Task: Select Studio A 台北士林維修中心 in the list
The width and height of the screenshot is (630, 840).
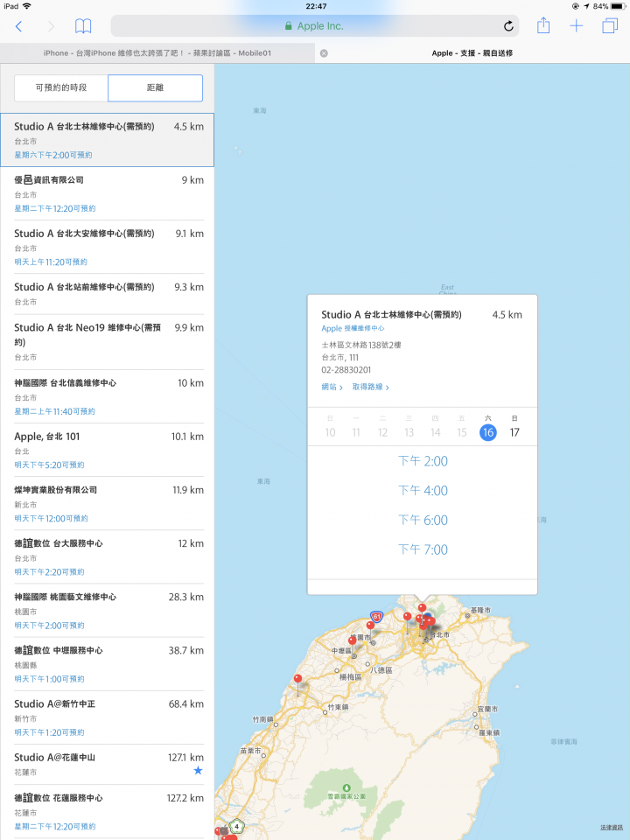Action: coord(107,140)
